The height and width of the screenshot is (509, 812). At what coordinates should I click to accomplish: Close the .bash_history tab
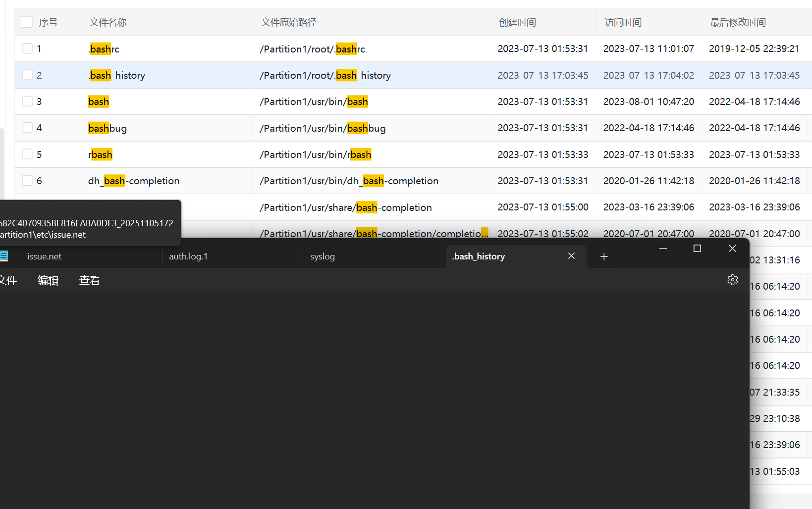tap(571, 256)
